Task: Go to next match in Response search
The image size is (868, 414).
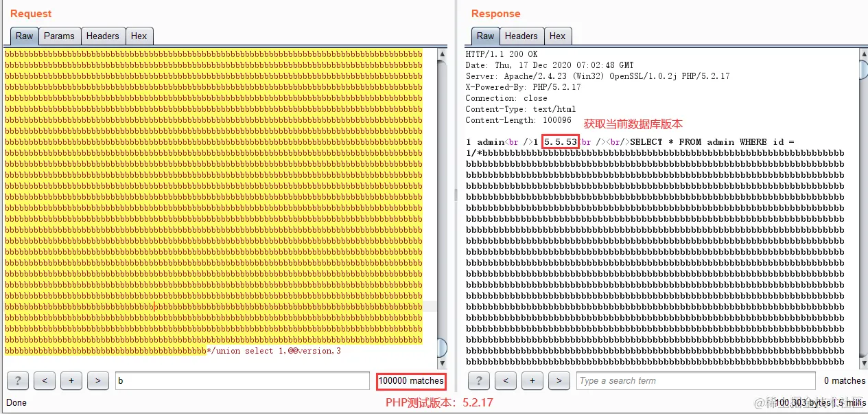Action: point(559,380)
